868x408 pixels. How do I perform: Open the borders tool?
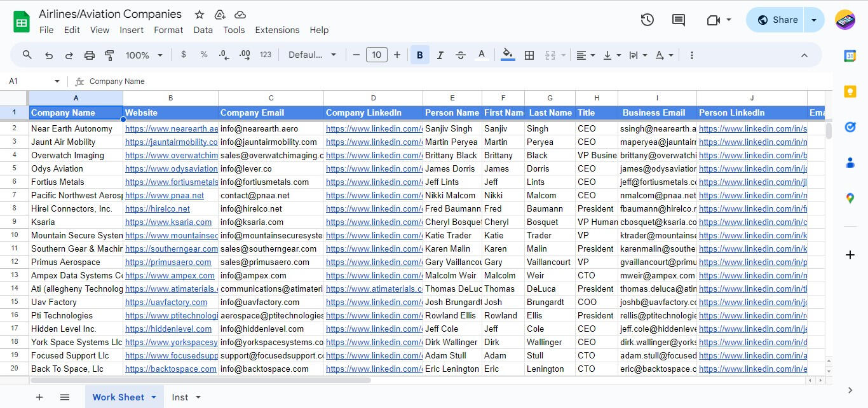[x=529, y=55]
